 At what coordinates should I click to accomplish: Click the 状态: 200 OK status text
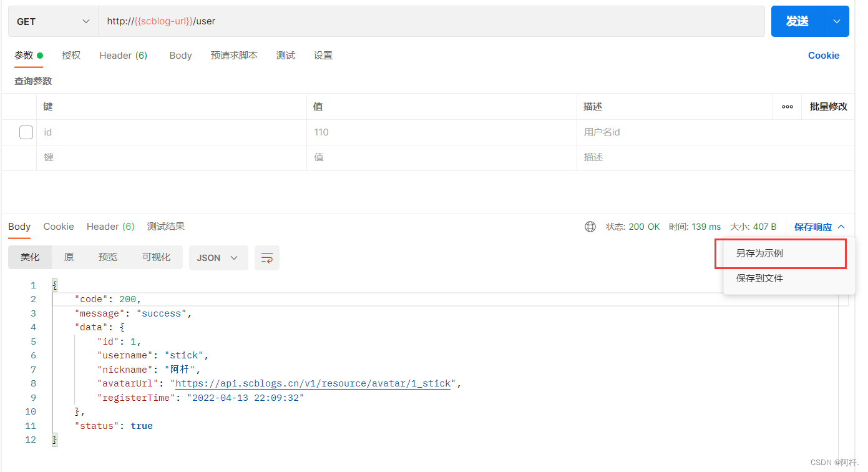(x=633, y=227)
